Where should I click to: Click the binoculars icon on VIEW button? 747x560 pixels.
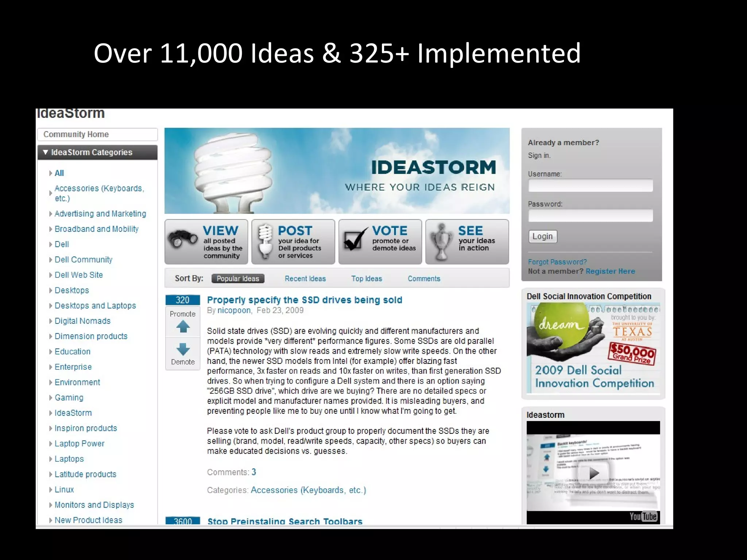pos(182,240)
